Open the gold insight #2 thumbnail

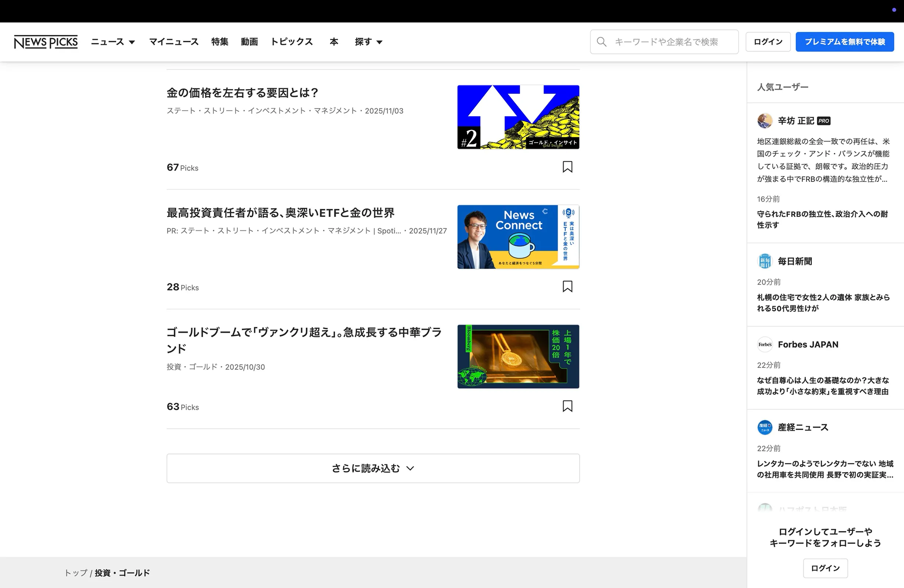point(518,117)
